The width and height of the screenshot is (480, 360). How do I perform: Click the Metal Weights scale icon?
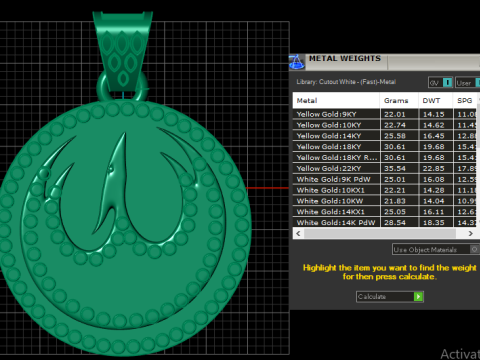(297, 62)
